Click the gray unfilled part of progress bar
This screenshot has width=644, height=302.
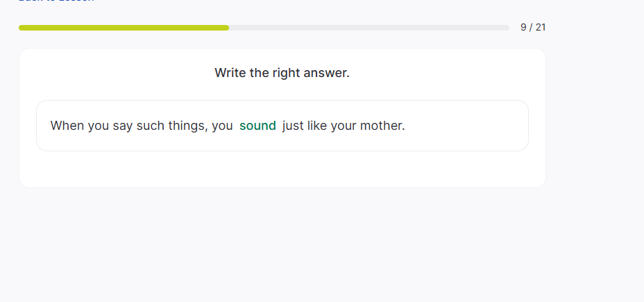click(x=368, y=28)
